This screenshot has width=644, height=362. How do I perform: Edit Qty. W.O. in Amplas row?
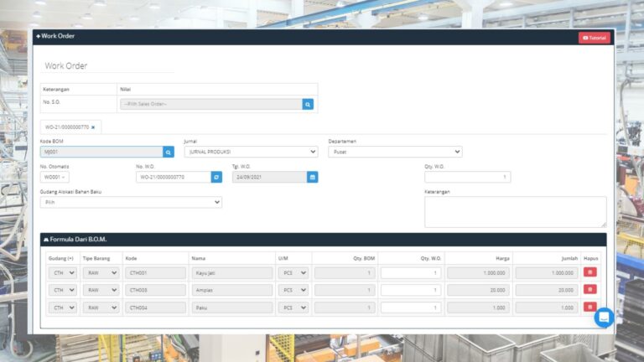(x=411, y=290)
